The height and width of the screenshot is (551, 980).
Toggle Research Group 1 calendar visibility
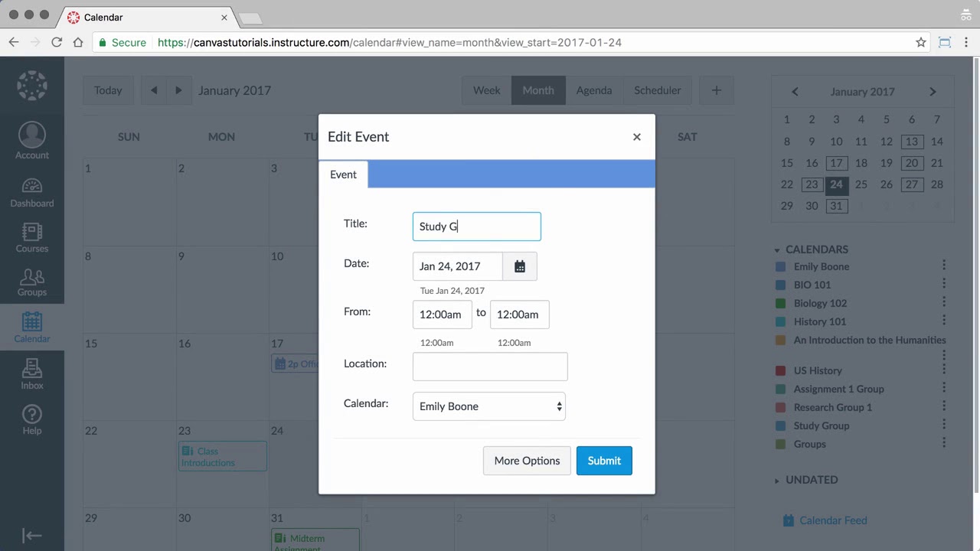(x=780, y=407)
